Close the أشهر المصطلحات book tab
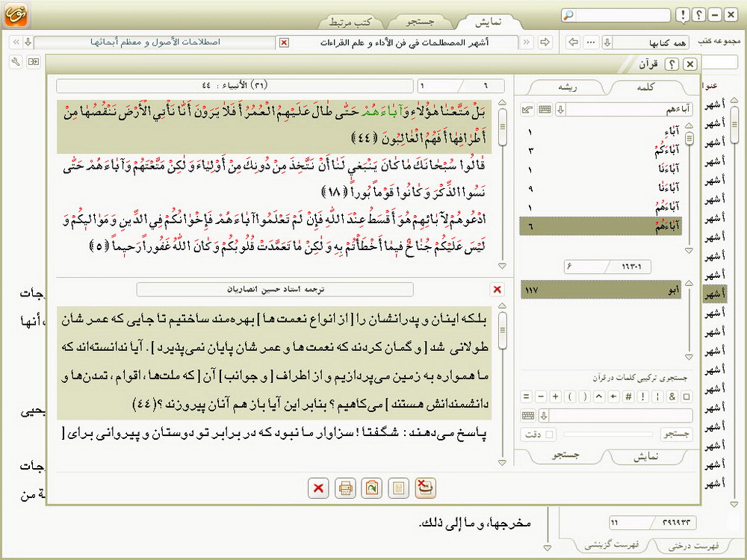 [x=284, y=43]
